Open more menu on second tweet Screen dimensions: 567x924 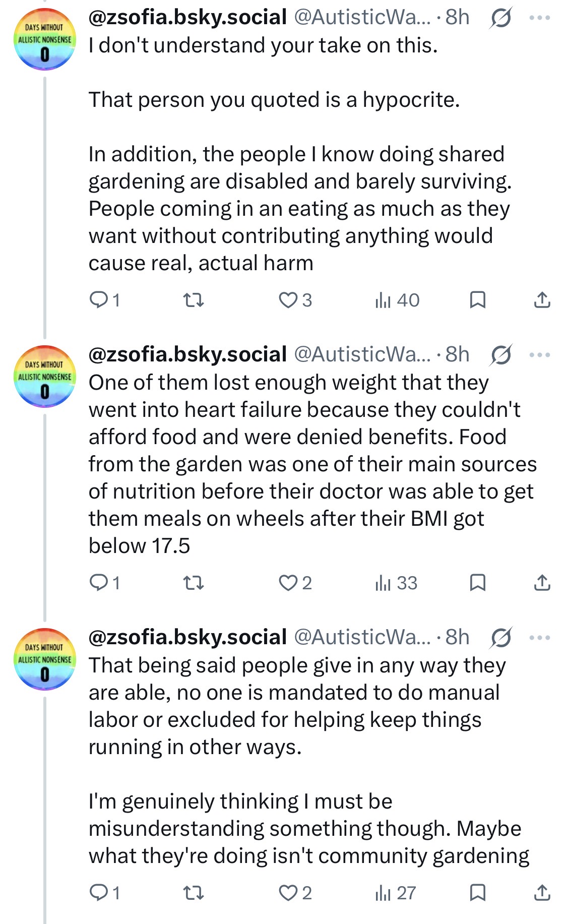(x=540, y=355)
